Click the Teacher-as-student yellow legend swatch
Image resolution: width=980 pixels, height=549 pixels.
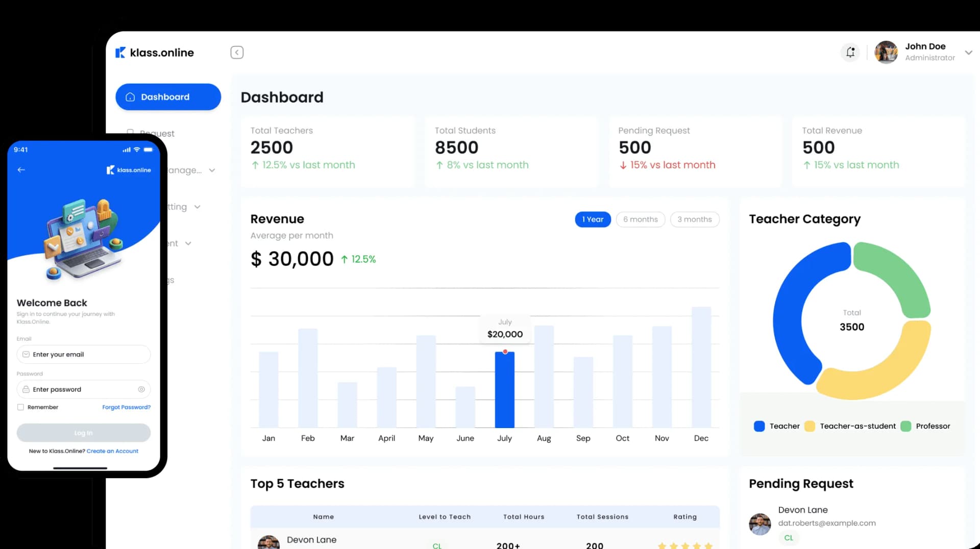[810, 426]
